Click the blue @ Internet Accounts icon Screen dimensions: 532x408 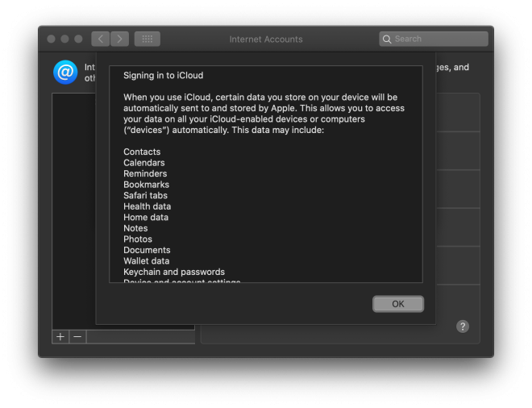pyautogui.click(x=65, y=72)
